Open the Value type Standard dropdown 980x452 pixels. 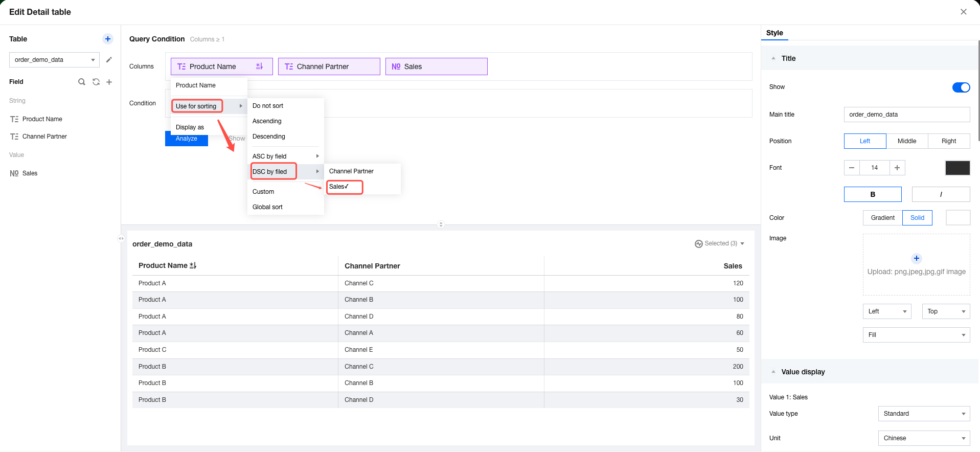coord(923,414)
